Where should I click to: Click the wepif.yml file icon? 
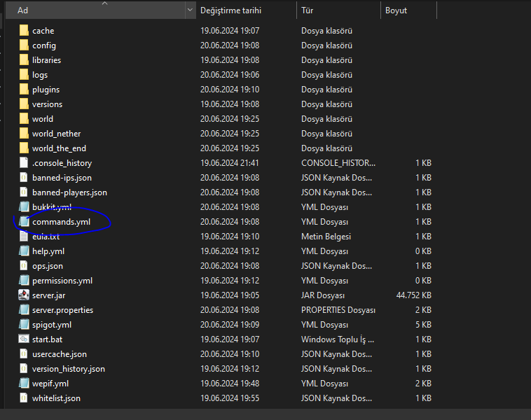(24, 384)
